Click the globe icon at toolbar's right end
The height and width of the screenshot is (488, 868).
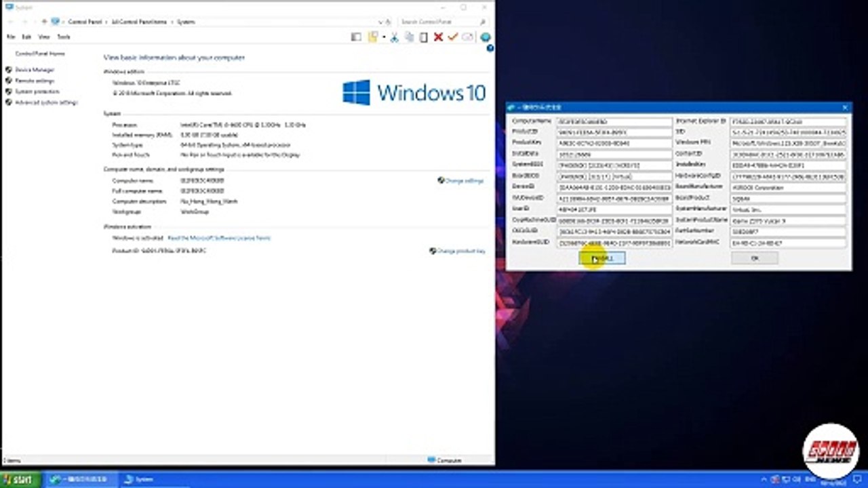click(486, 37)
